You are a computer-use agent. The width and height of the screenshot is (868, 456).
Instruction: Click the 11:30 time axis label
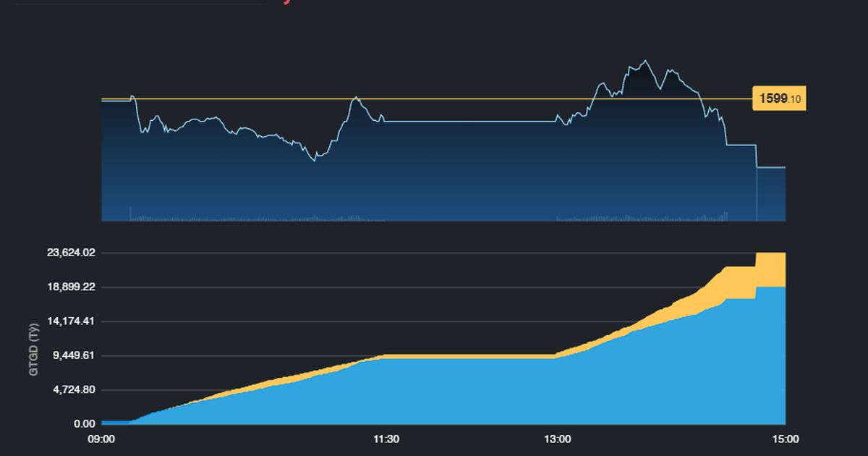386,439
